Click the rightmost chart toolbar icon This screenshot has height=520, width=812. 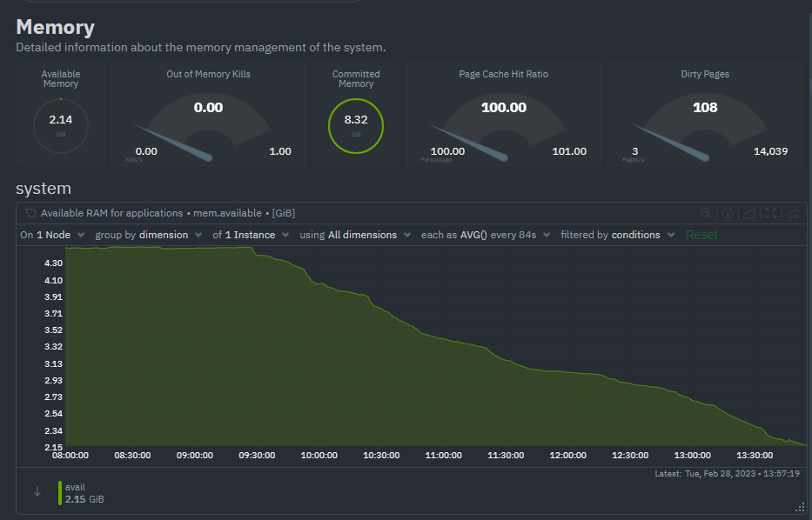(x=793, y=213)
